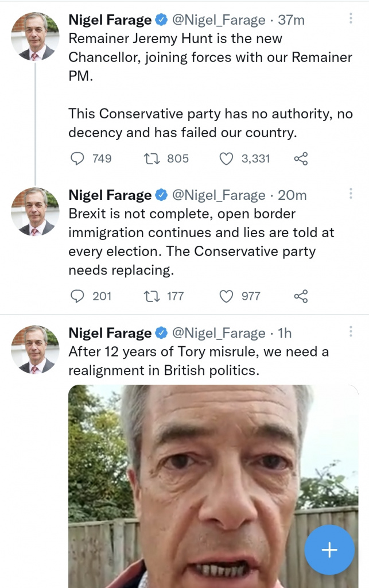Share the Brexit not complete tweet
This screenshot has height=588, width=369.
point(301,296)
